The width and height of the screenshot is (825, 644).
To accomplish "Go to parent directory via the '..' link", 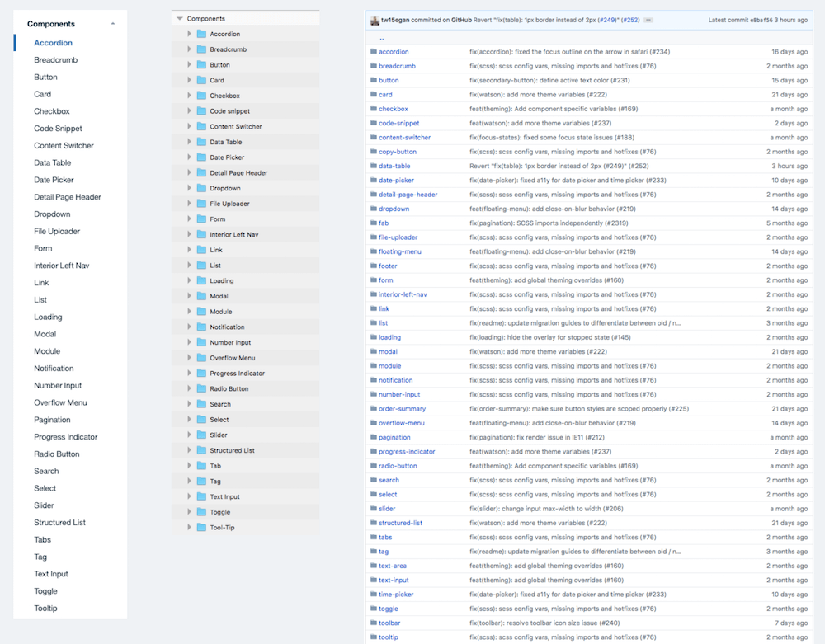I will (381, 38).
